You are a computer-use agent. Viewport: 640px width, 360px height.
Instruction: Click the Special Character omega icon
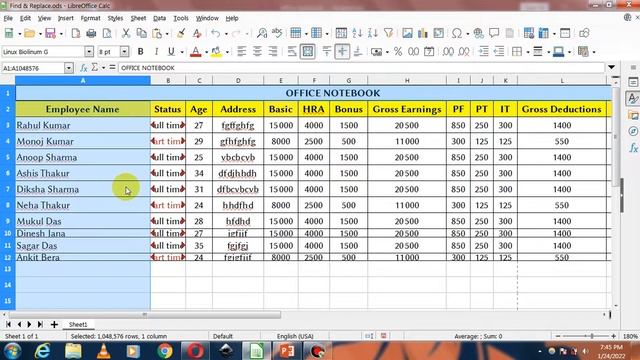[x=457, y=33]
